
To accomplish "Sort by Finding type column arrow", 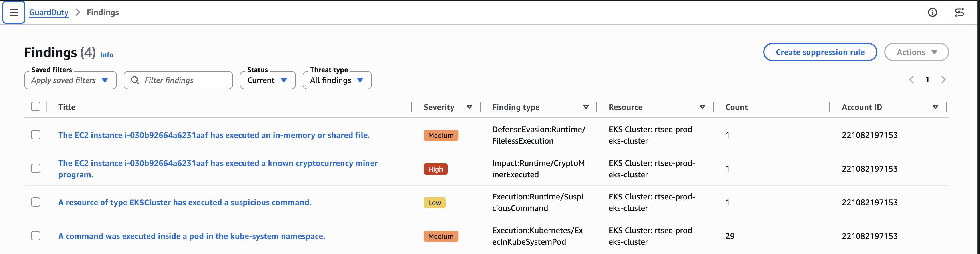I will 586,107.
